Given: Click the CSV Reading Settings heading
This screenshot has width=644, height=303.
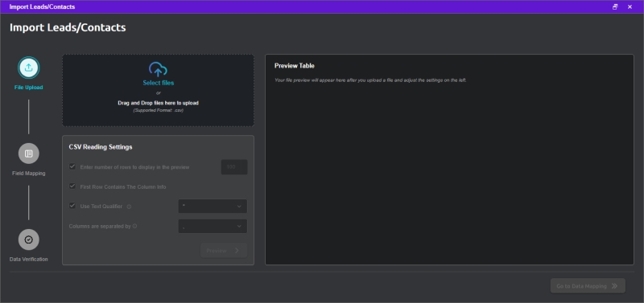Looking at the screenshot, I should pos(101,147).
